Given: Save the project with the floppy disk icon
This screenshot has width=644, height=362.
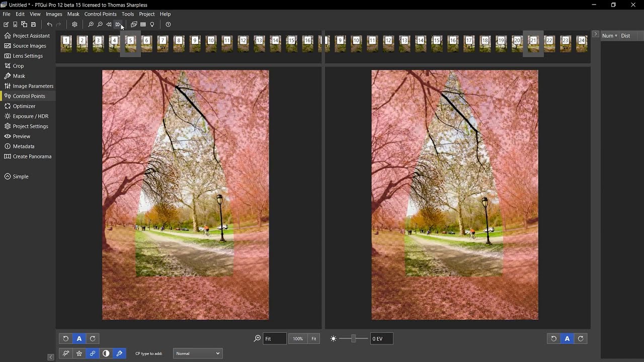Looking at the screenshot, I should click(33, 24).
